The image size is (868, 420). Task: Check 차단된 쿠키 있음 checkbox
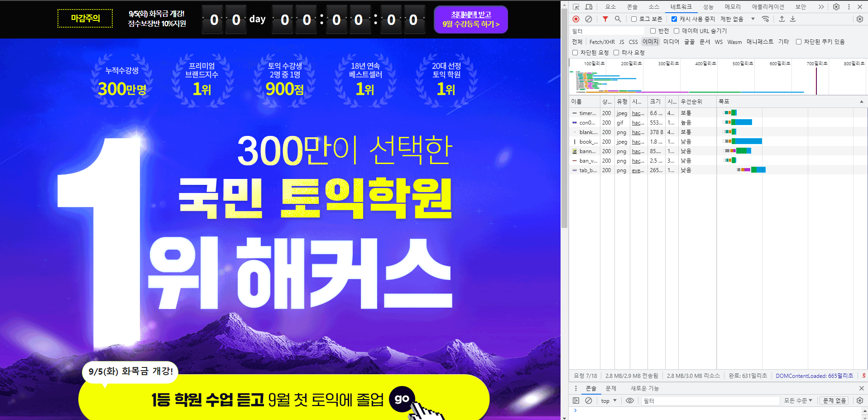click(799, 42)
